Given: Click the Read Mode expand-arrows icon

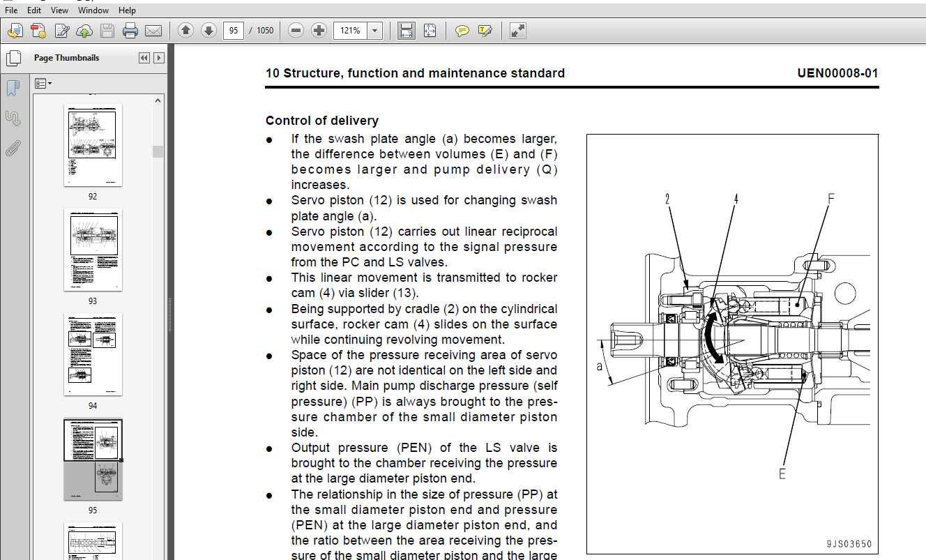Looking at the screenshot, I should [x=517, y=31].
